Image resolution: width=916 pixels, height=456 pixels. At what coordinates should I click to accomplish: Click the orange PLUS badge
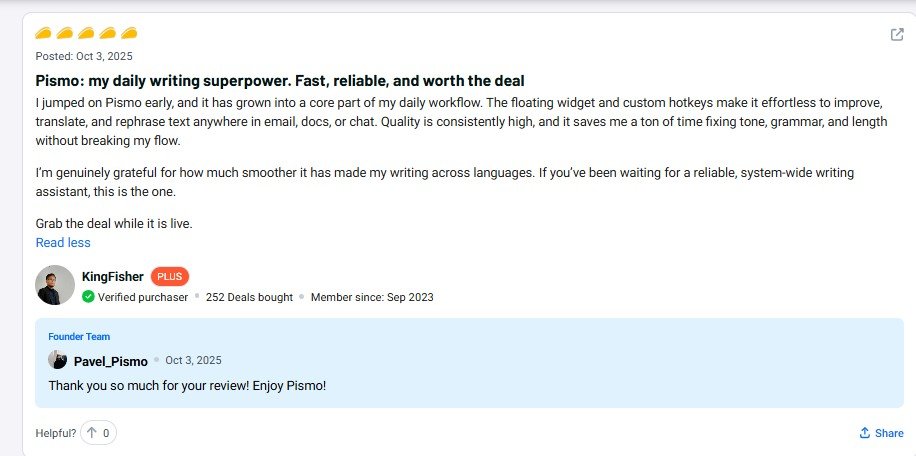coord(170,277)
